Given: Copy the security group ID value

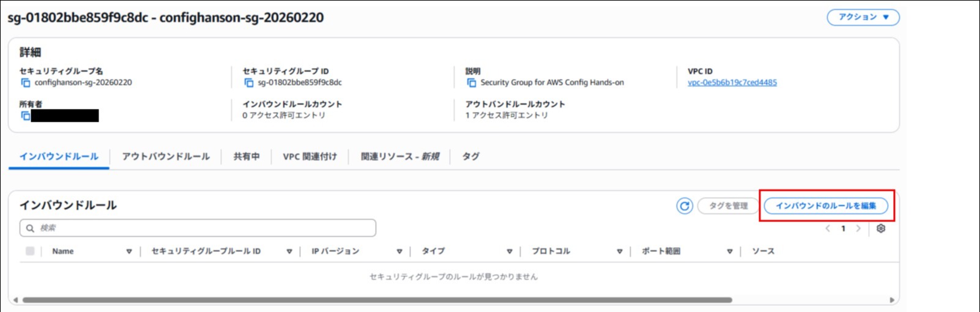Looking at the screenshot, I should point(248,83).
